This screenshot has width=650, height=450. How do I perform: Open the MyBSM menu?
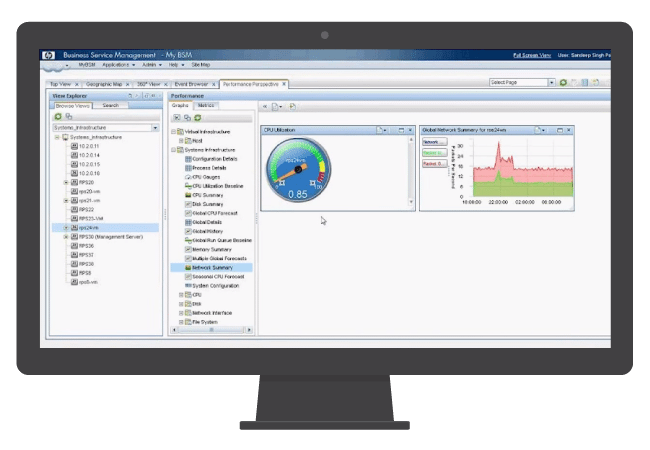tap(87, 65)
